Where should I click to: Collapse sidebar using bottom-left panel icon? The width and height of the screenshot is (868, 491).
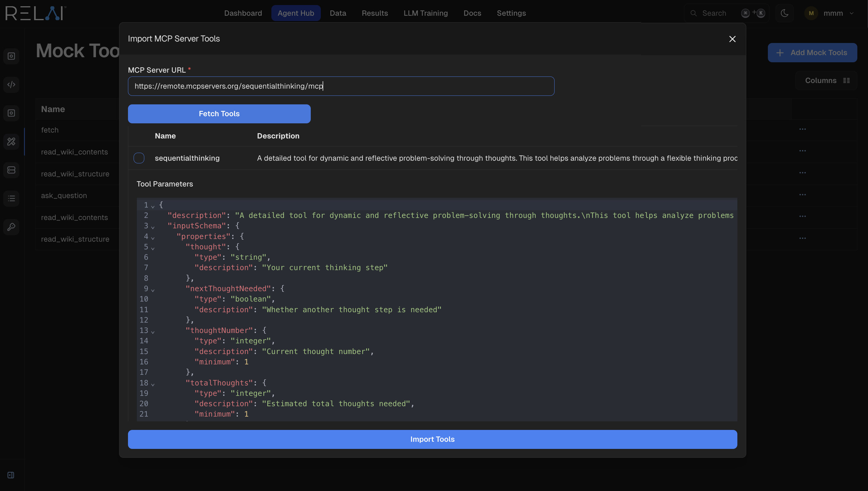[11, 475]
